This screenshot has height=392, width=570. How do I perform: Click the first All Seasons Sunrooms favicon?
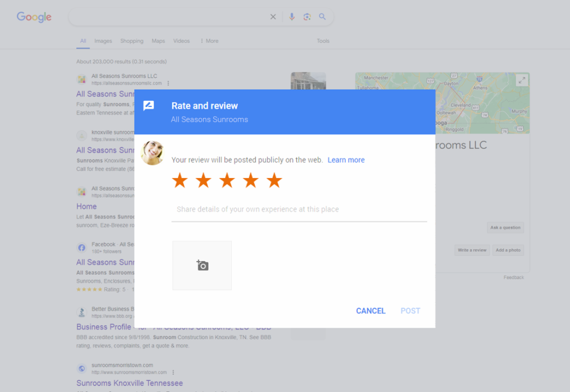click(x=82, y=79)
